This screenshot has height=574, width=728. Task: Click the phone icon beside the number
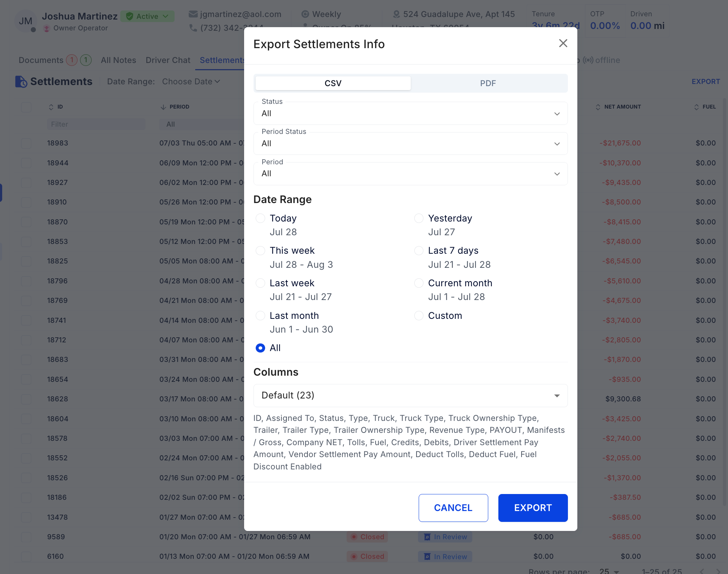[193, 28]
